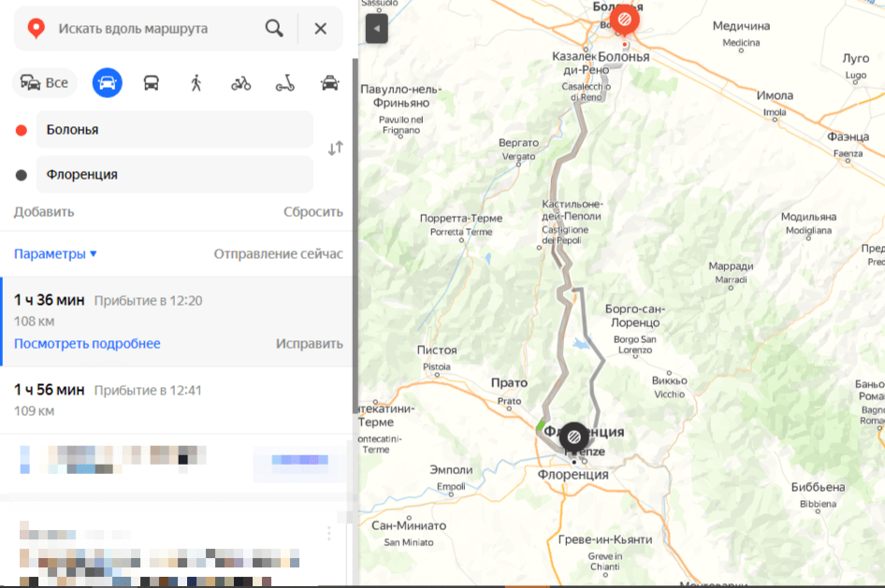Choose the walking route mode

[196, 82]
